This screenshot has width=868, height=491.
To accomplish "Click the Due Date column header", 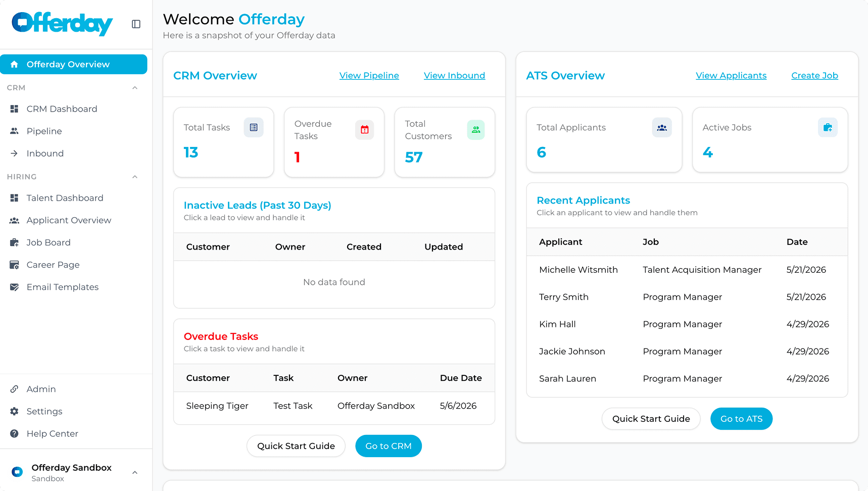I will point(461,378).
